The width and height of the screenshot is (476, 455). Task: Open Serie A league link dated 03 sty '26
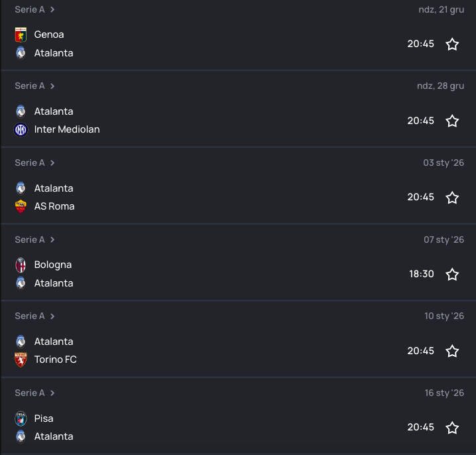(30, 163)
